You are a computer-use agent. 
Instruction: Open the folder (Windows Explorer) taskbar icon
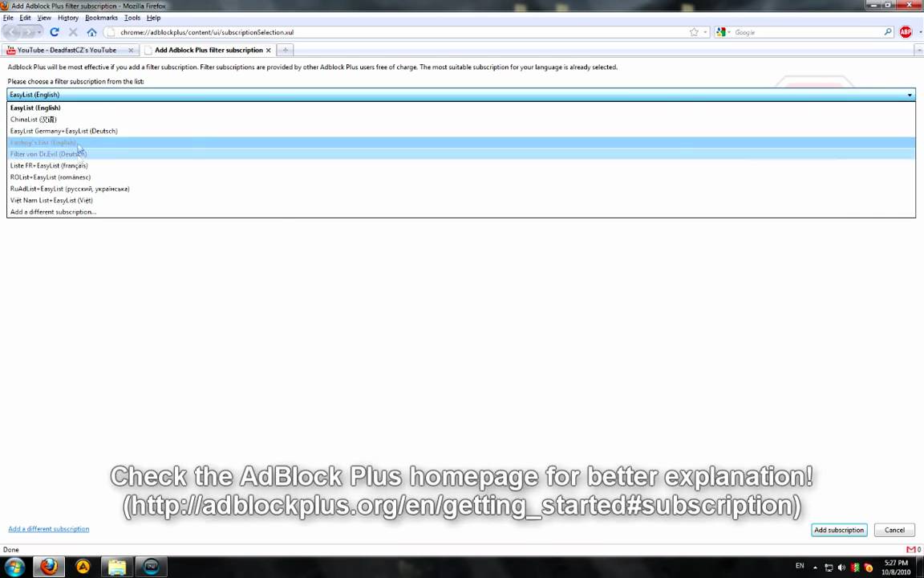[117, 567]
